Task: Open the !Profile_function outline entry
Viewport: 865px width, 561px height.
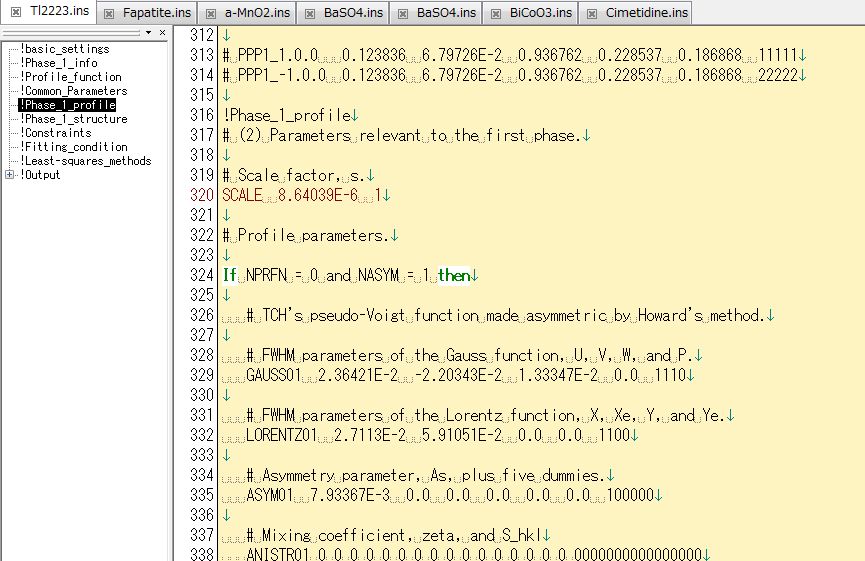Action: [70, 77]
